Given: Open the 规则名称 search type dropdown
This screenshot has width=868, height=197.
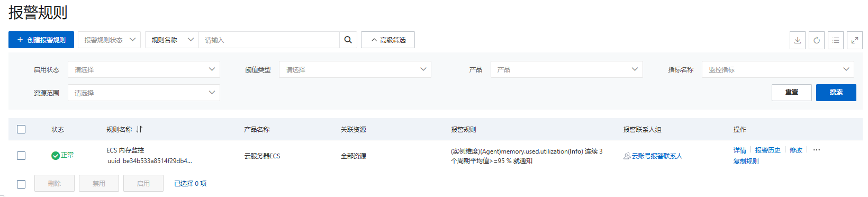Looking at the screenshot, I should (172, 40).
